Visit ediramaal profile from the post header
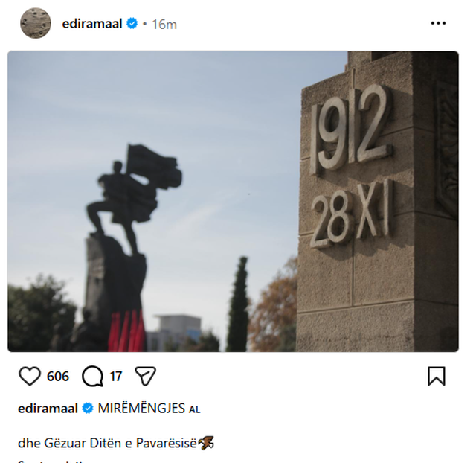The width and height of the screenshot is (476, 463). tap(92, 24)
